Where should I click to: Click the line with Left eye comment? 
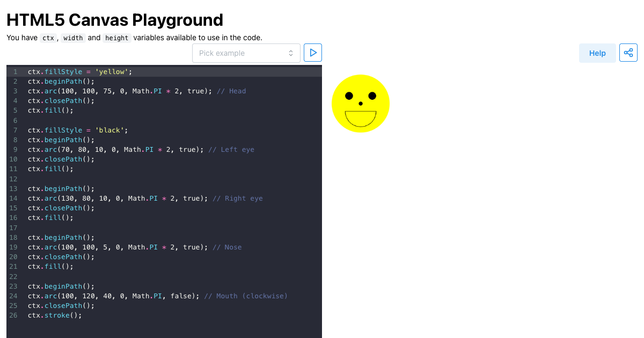tap(141, 150)
